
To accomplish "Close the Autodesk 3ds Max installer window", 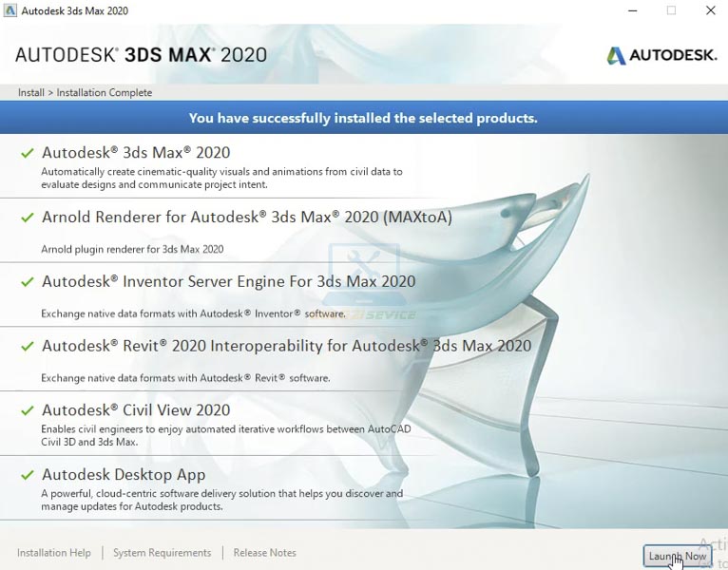I will click(x=710, y=11).
